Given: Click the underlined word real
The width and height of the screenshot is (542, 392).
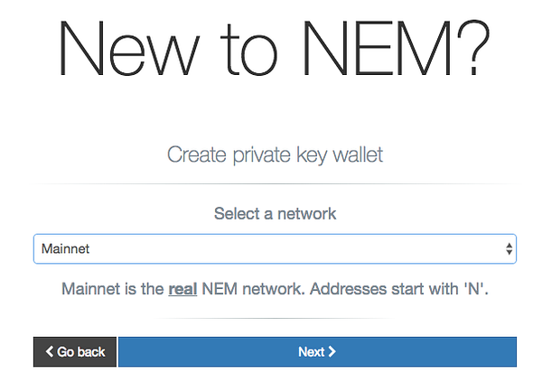Looking at the screenshot, I should (x=182, y=289).
